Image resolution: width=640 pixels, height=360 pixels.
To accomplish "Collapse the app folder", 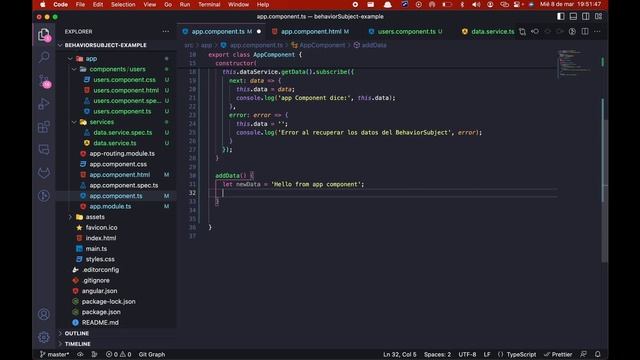I will click(x=91, y=59).
